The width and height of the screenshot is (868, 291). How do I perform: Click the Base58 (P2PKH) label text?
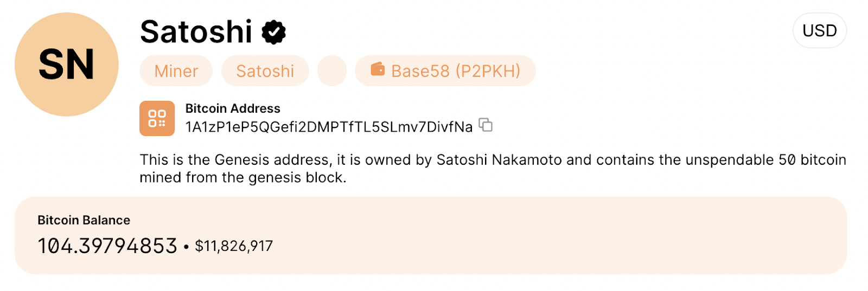click(x=456, y=71)
